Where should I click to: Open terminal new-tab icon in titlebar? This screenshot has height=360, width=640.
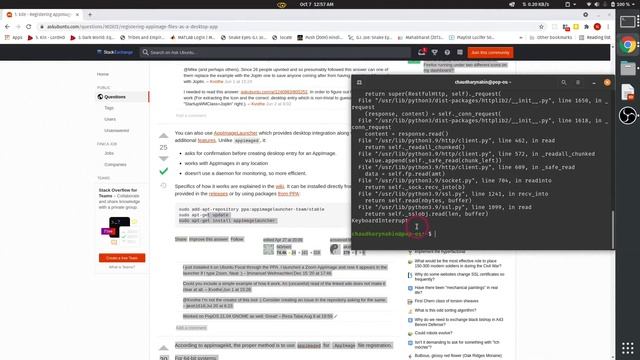click(359, 82)
